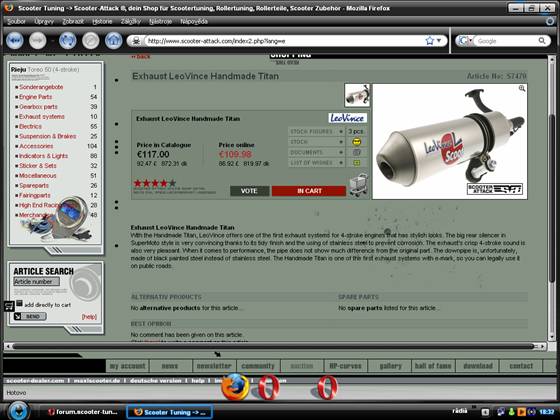This screenshot has width=560, height=420.
Task: Click the first Opera icon in the dock
Action: point(269,387)
